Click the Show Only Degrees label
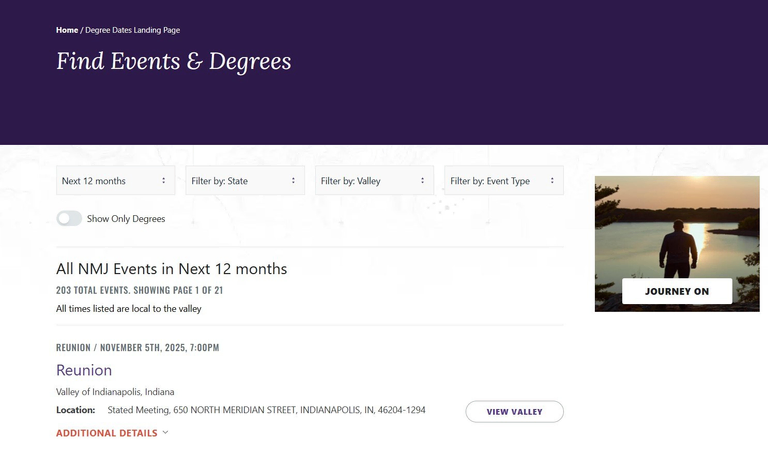The image size is (768, 449). point(126,219)
